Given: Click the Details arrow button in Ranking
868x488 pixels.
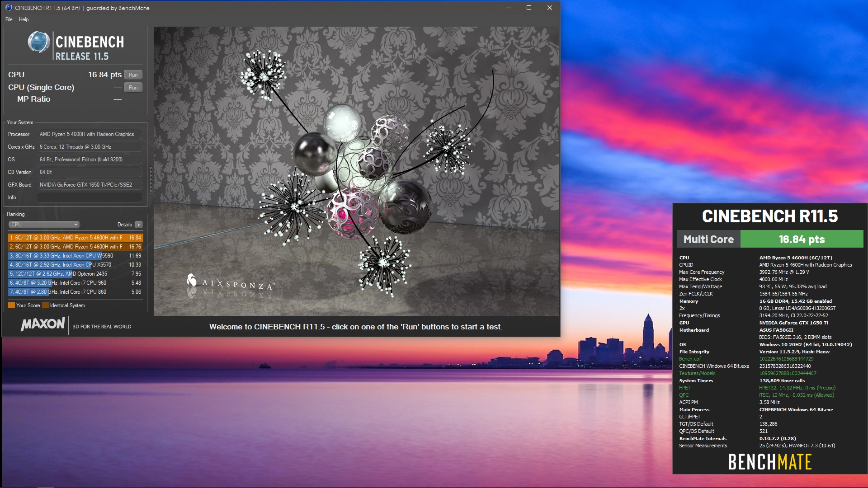Looking at the screenshot, I should click(x=139, y=225).
